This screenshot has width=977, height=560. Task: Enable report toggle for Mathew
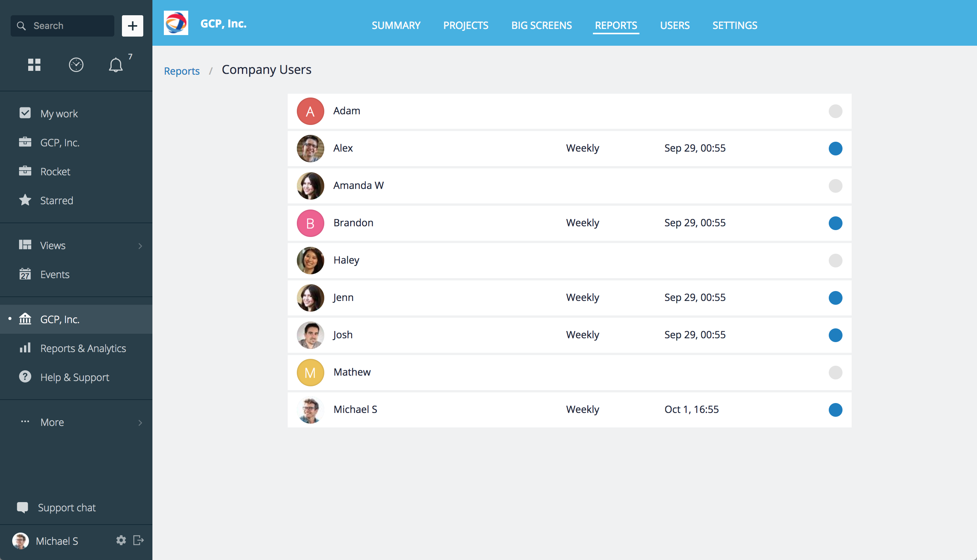pos(835,372)
